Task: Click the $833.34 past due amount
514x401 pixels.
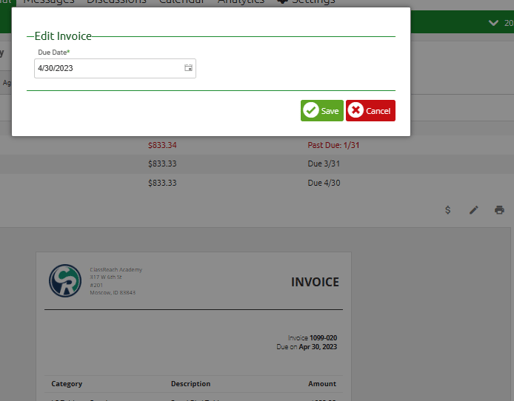Action: (x=162, y=145)
